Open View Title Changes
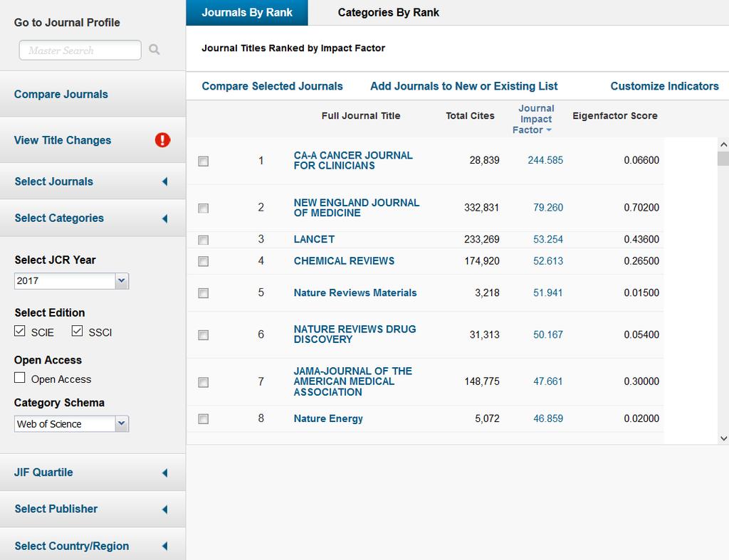Viewport: 729px width, 560px height. click(x=63, y=140)
